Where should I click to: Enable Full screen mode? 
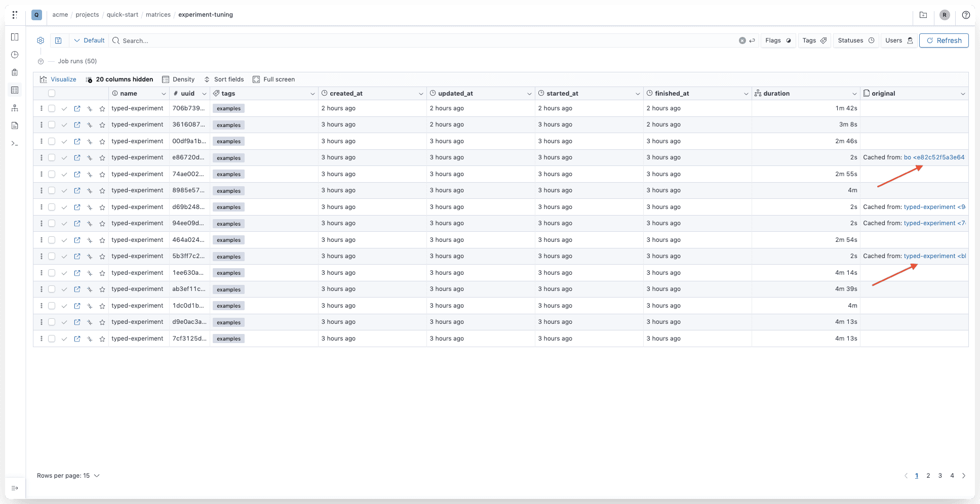point(274,79)
